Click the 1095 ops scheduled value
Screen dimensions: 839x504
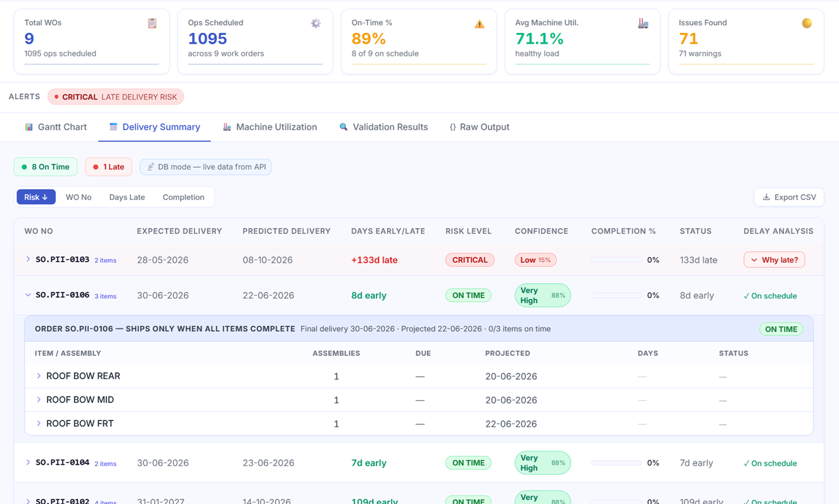(207, 39)
